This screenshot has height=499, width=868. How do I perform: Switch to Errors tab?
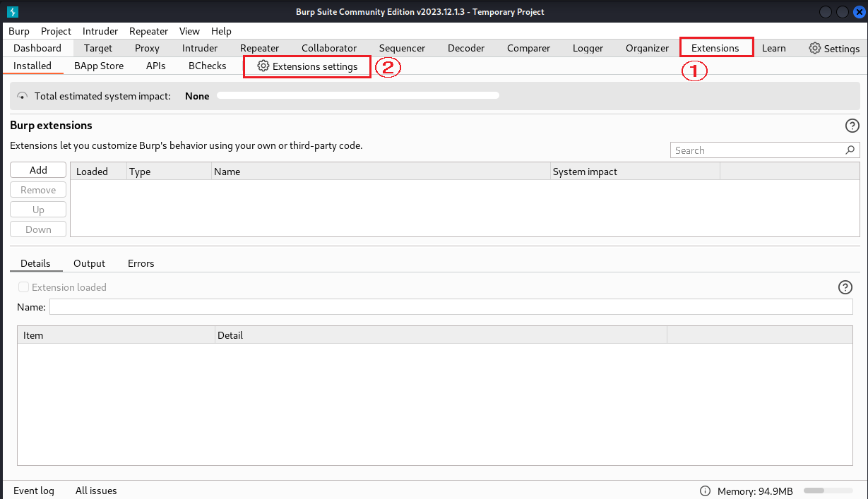141,263
